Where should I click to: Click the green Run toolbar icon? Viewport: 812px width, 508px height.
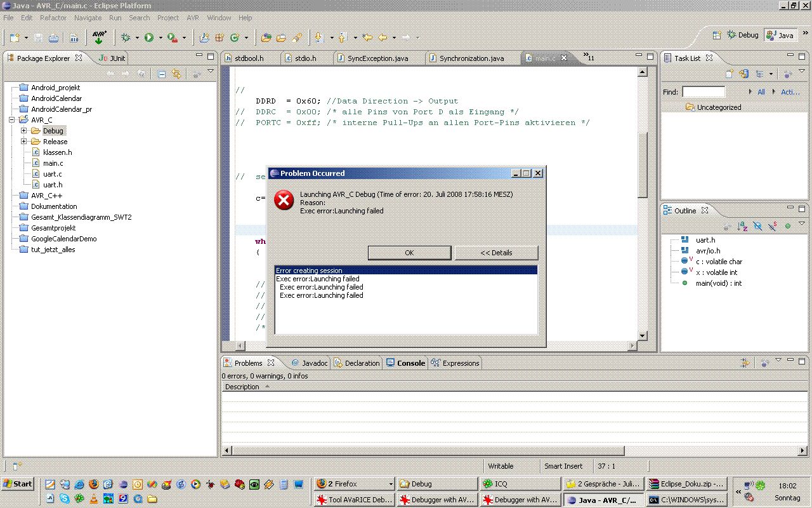pyautogui.click(x=148, y=38)
